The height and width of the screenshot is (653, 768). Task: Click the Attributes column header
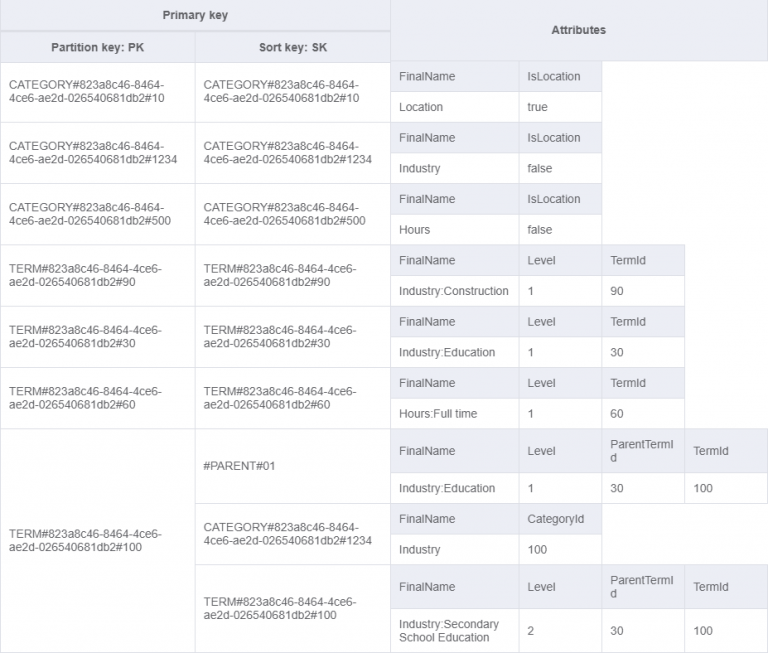(578, 31)
